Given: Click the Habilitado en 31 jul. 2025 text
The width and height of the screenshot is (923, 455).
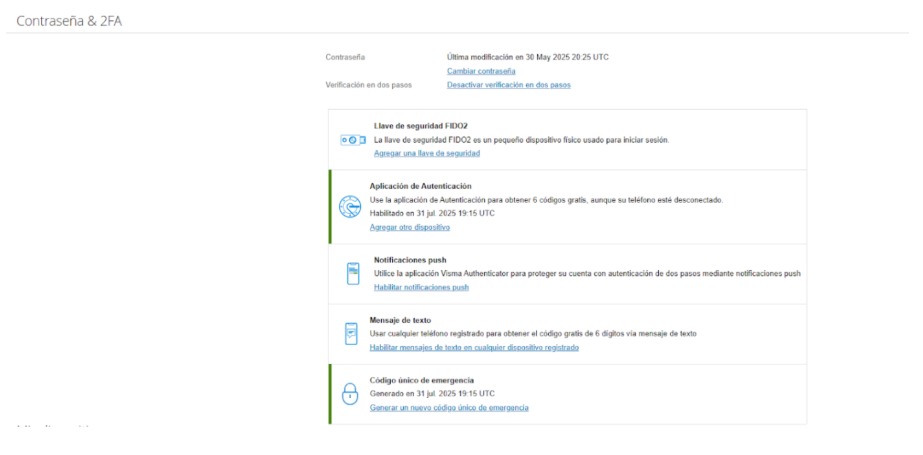Looking at the screenshot, I should tap(432, 214).
